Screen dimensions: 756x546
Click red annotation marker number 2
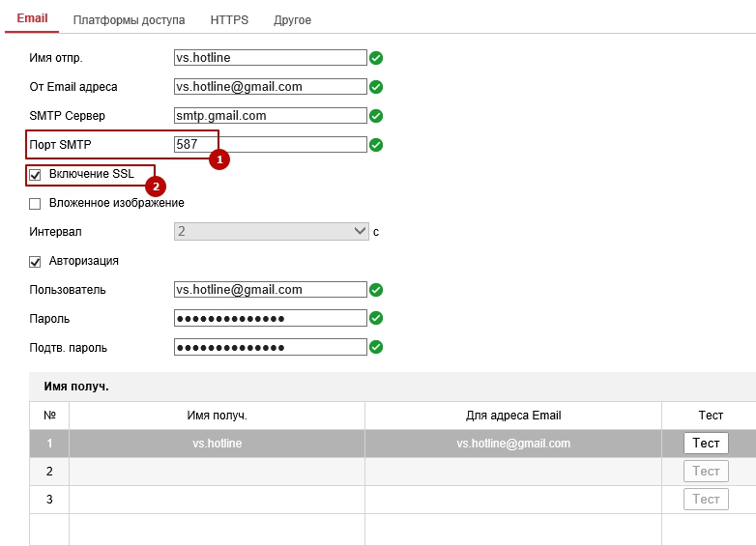point(156,186)
